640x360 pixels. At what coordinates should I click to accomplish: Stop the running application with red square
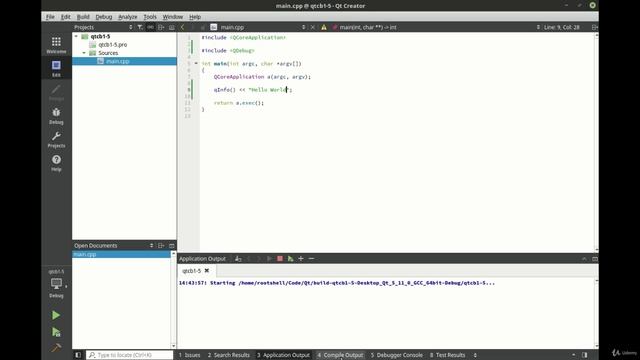(x=280, y=258)
